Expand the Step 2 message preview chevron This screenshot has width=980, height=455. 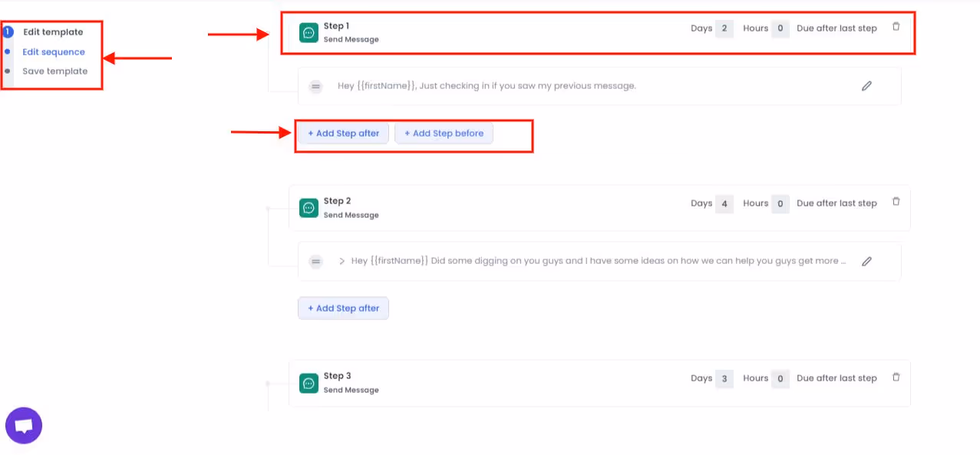[342, 261]
